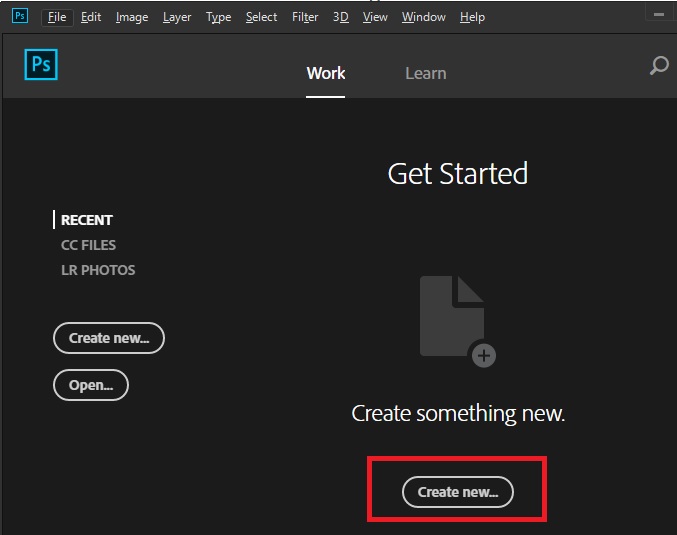Click the small Photoshop icon in title bar
This screenshot has width=677, height=535.
20,16
